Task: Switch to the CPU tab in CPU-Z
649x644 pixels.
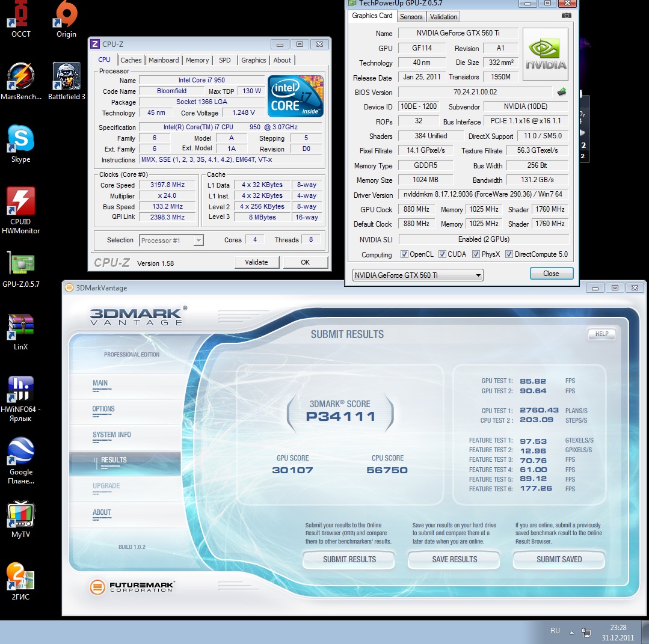Action: click(x=104, y=60)
